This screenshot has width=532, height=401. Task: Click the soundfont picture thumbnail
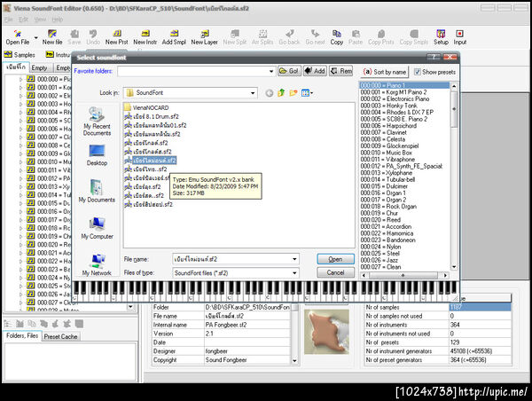326,332
